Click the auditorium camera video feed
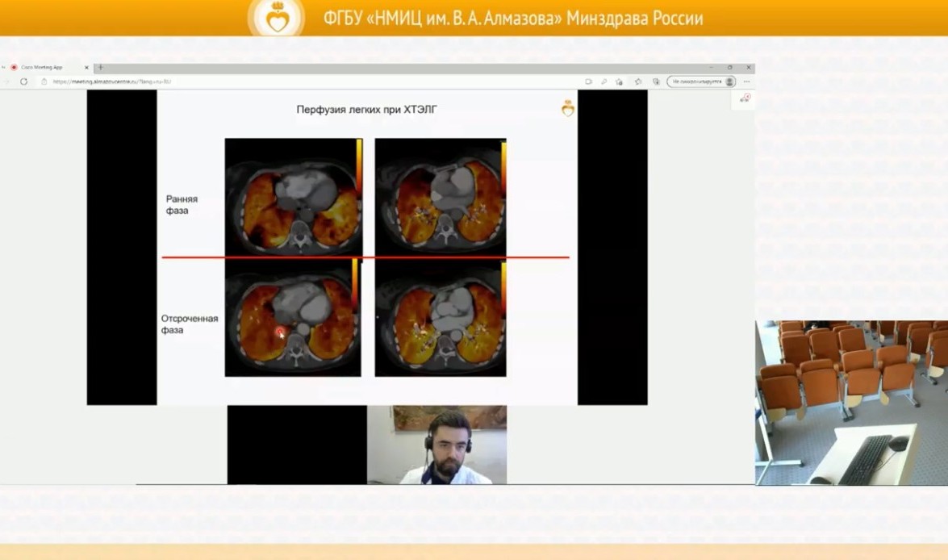948x560 pixels. point(851,403)
